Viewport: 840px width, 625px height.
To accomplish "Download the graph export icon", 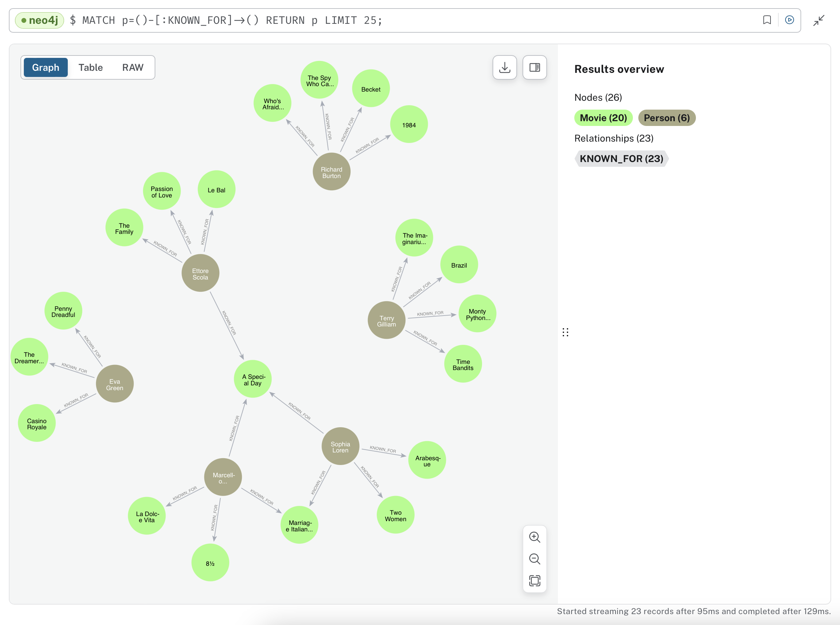I will point(504,68).
